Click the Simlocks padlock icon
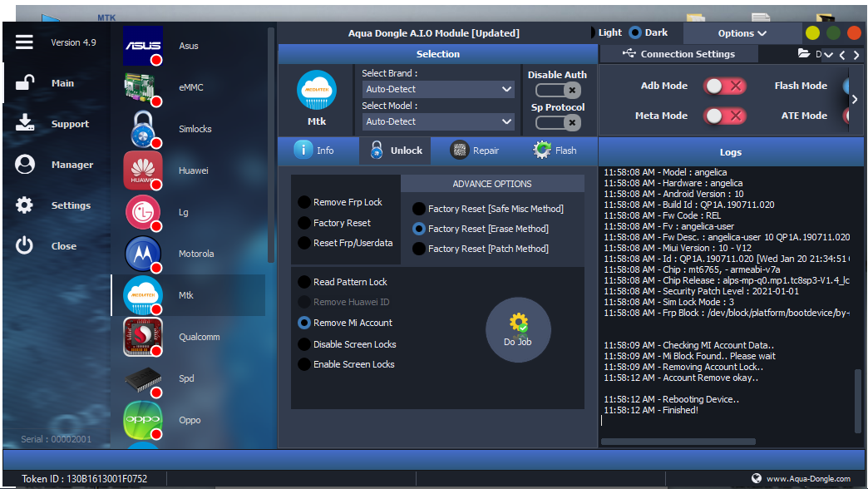Screen dimensions: 868x489 142,129
